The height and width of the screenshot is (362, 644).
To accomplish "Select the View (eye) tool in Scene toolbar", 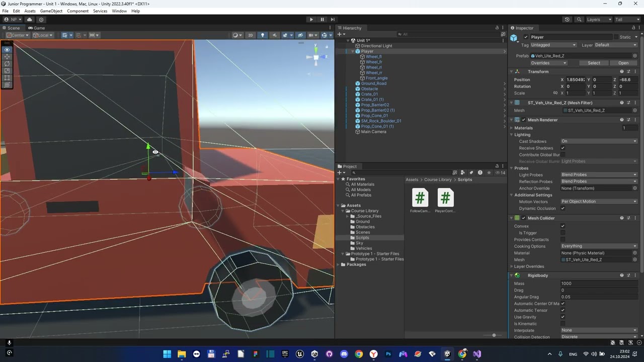I will pyautogui.click(x=7, y=50).
